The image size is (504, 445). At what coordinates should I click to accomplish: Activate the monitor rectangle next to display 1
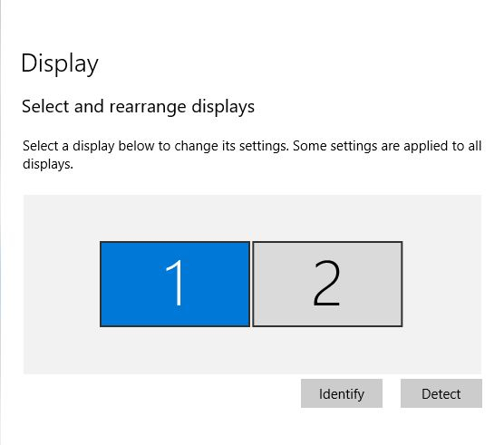(x=327, y=284)
